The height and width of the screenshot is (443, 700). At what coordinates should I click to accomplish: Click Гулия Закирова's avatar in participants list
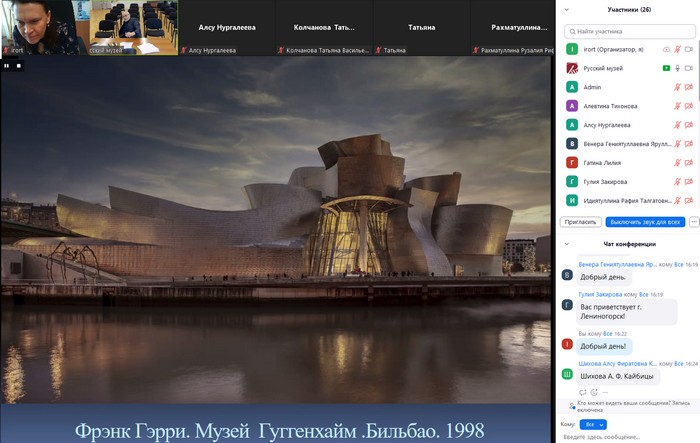pos(572,181)
